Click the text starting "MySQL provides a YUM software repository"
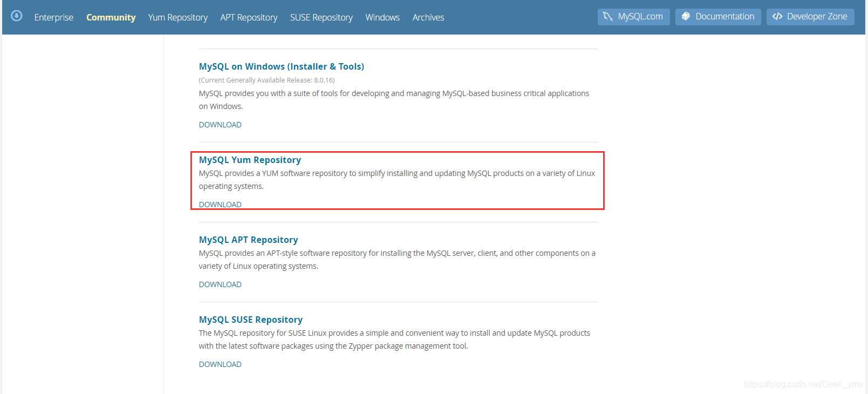Viewport: 868px width, 394px height. pyautogui.click(x=397, y=180)
